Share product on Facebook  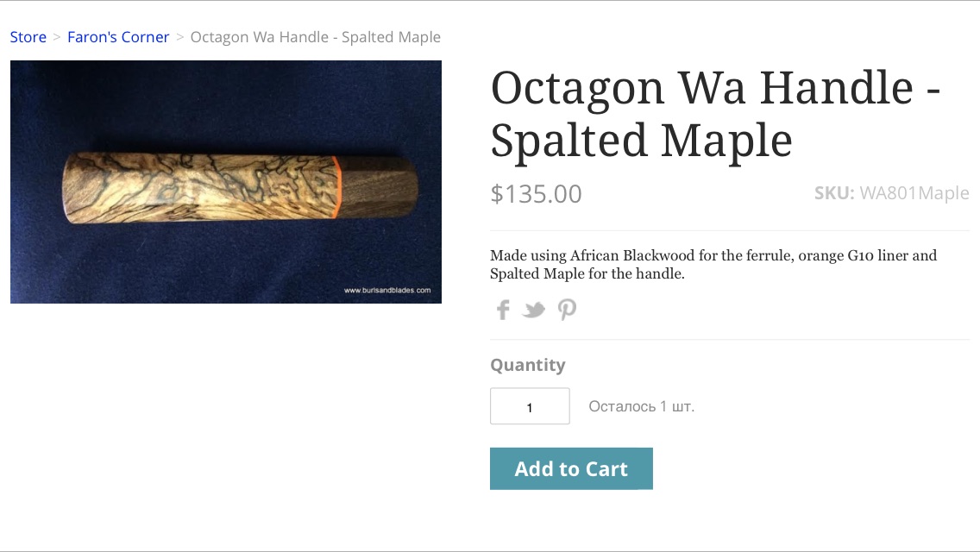(503, 309)
